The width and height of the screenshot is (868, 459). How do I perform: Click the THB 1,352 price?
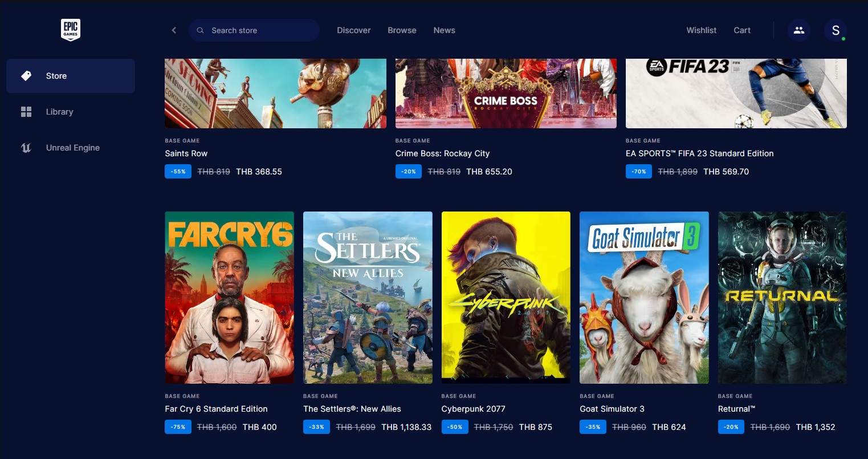coord(816,427)
